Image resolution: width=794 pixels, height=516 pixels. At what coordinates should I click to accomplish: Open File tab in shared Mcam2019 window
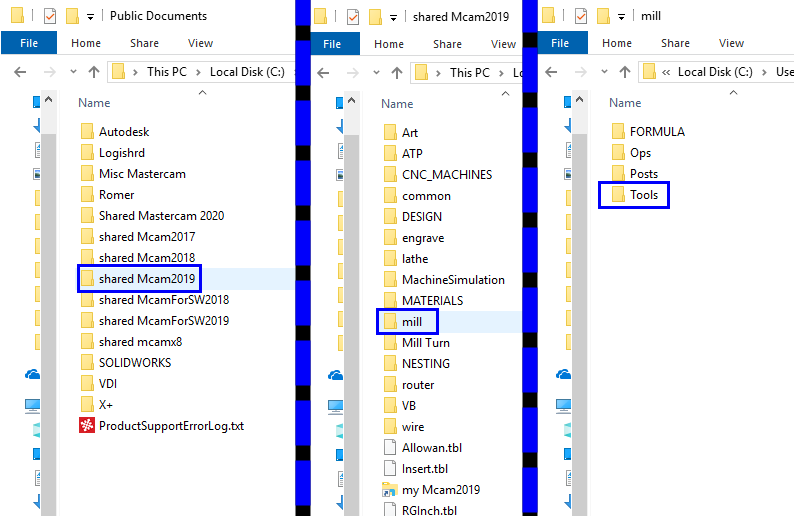point(332,44)
